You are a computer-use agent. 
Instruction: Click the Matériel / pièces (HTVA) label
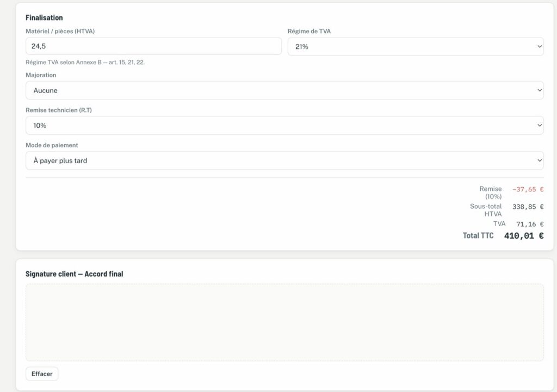pyautogui.click(x=60, y=31)
